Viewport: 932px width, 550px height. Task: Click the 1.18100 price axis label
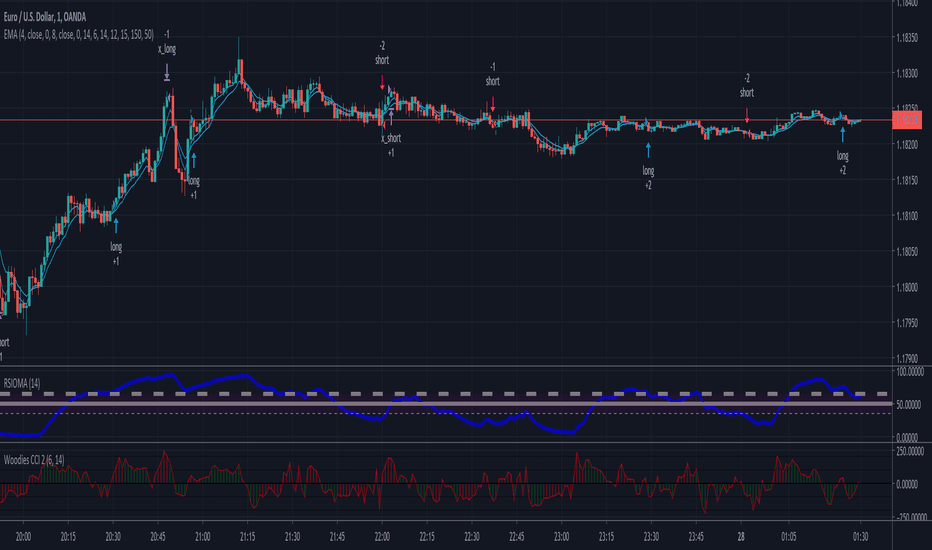(907, 216)
